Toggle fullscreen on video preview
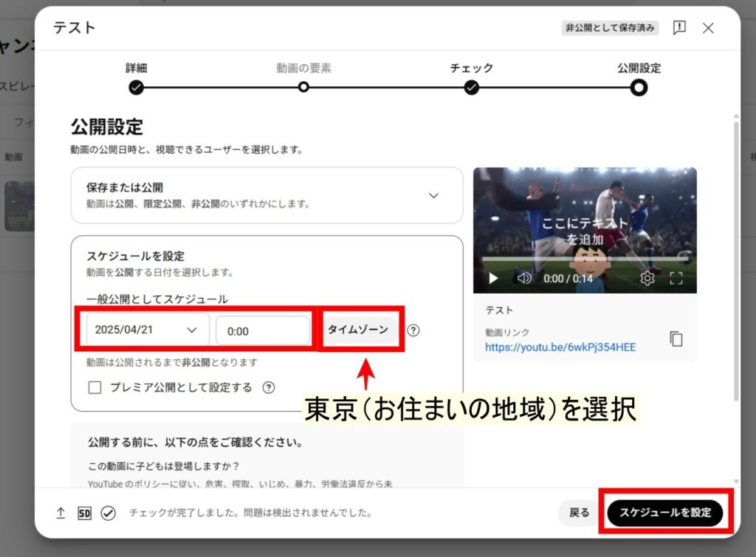 (676, 278)
